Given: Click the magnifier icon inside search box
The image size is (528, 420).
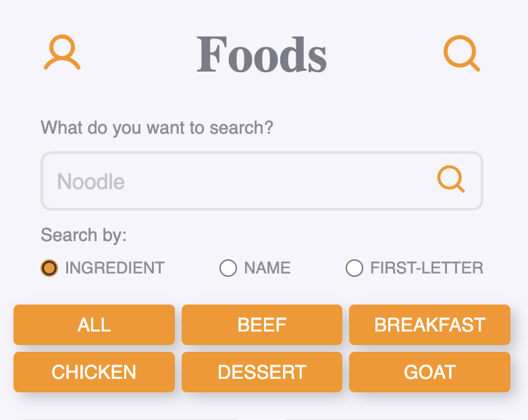Looking at the screenshot, I should tap(451, 180).
